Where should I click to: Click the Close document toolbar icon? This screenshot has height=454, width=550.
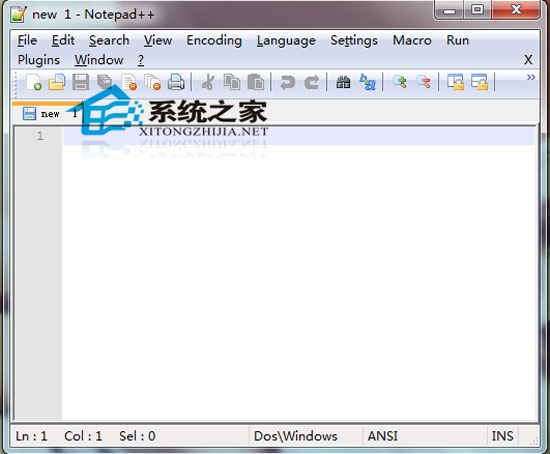click(x=129, y=82)
